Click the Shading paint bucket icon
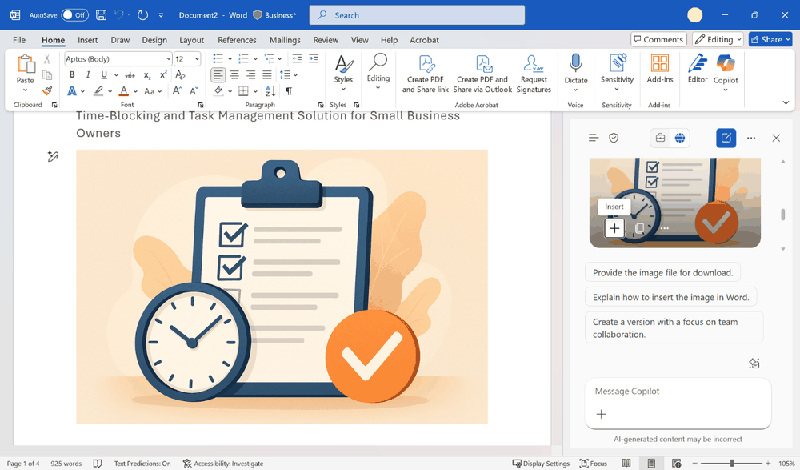This screenshot has width=800, height=470. click(218, 91)
